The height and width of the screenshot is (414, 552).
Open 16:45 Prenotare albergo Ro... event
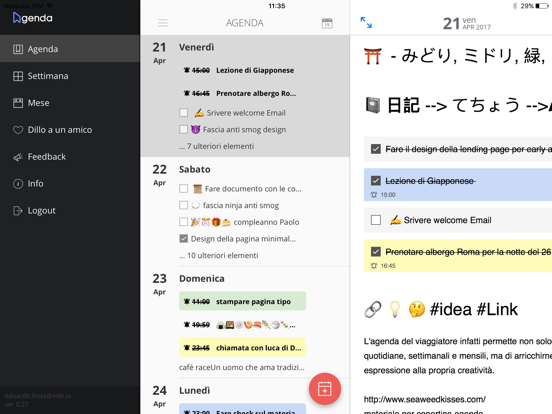point(242,93)
